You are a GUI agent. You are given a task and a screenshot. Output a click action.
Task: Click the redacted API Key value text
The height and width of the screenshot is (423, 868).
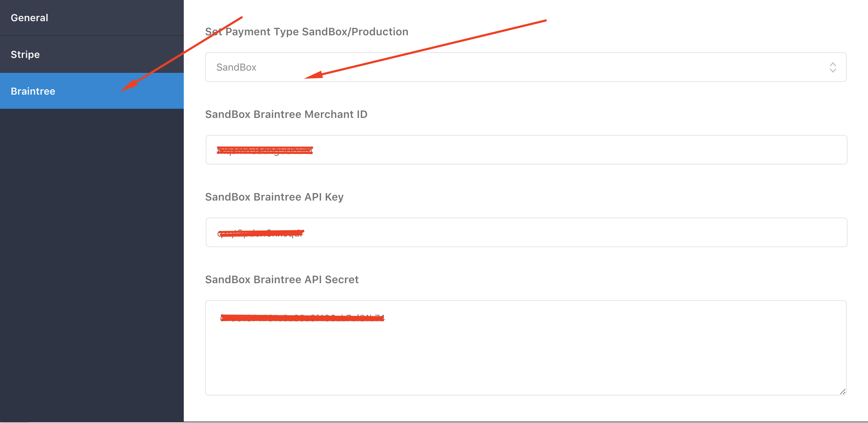tap(261, 233)
